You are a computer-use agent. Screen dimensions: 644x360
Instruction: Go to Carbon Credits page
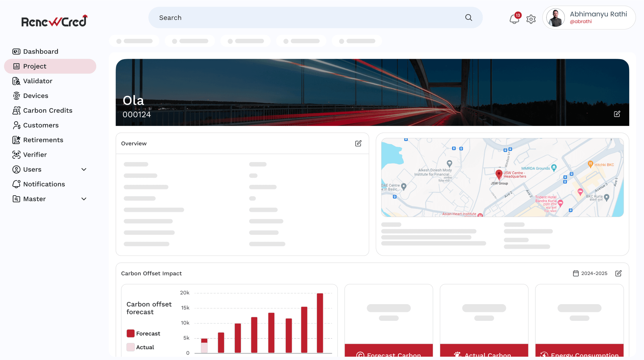(x=47, y=110)
